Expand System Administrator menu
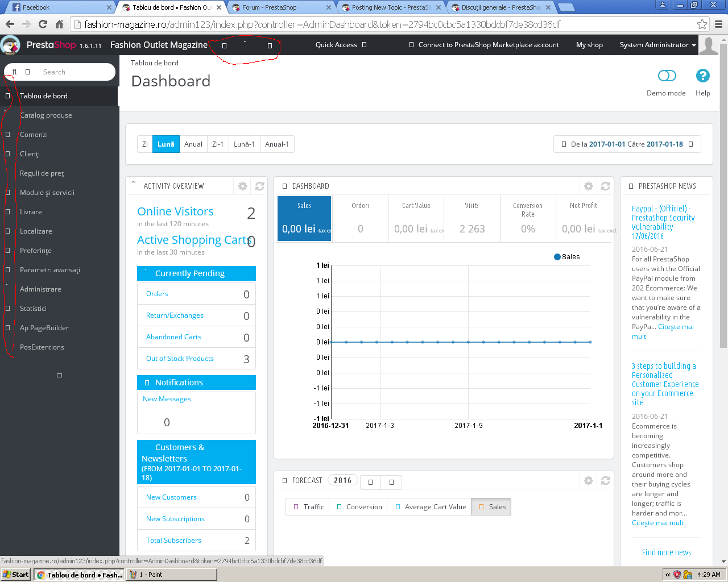The width and height of the screenshot is (728, 582). point(657,45)
